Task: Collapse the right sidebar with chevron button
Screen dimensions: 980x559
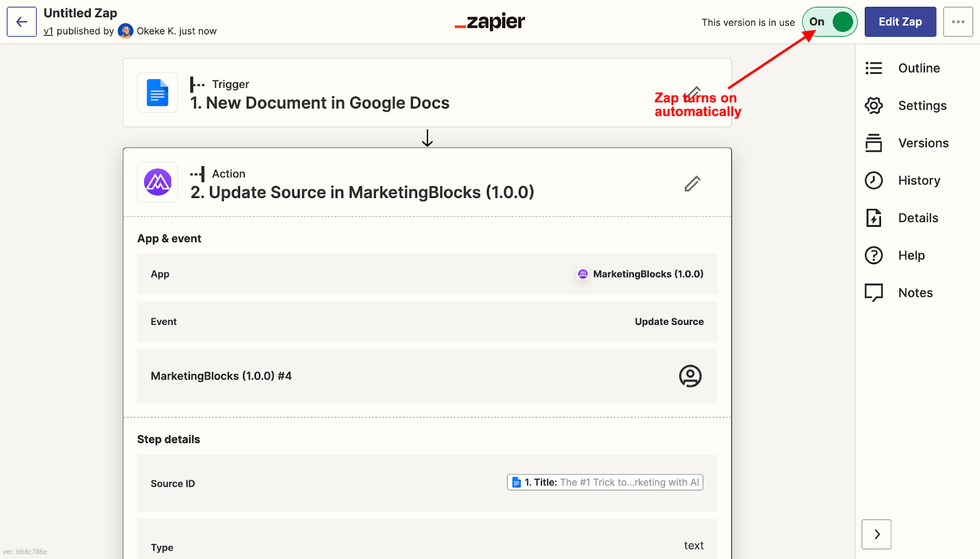Action: pos(876,534)
